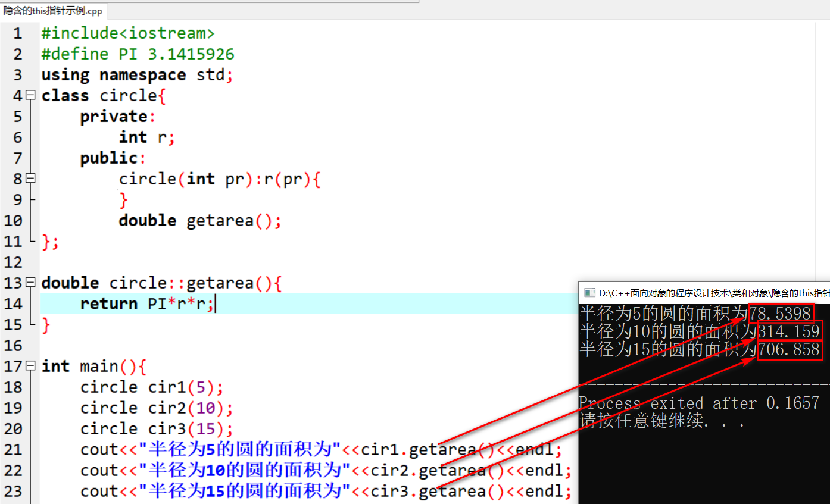Click console output text 半径为5的圆的面积为
Viewport: 830px width, 504px height.
click(664, 313)
